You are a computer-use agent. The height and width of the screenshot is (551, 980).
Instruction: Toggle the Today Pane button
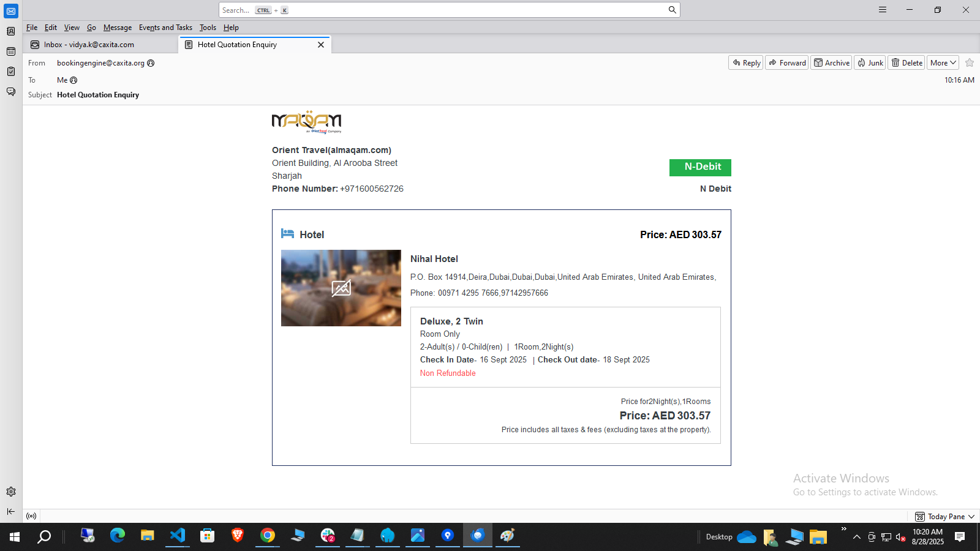pyautogui.click(x=944, y=517)
